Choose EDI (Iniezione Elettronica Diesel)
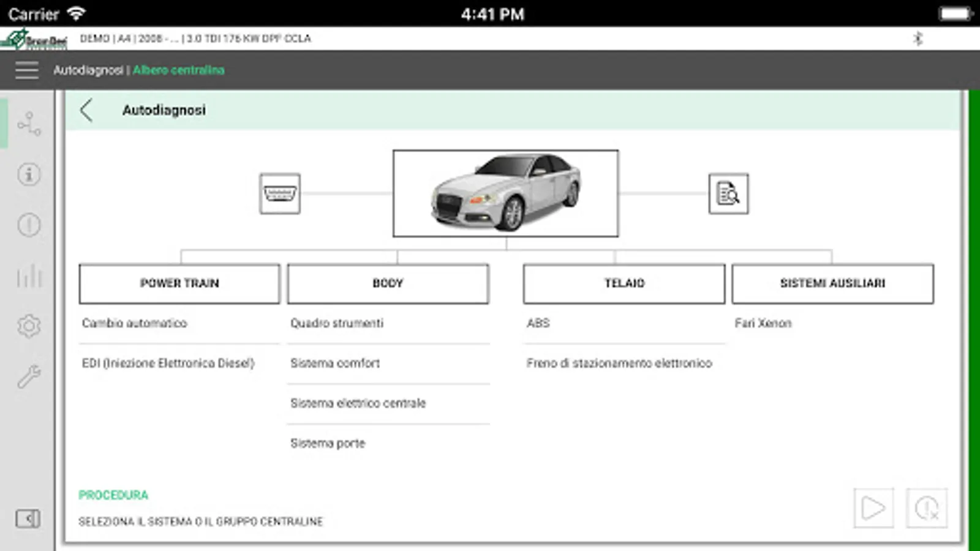 (179, 363)
